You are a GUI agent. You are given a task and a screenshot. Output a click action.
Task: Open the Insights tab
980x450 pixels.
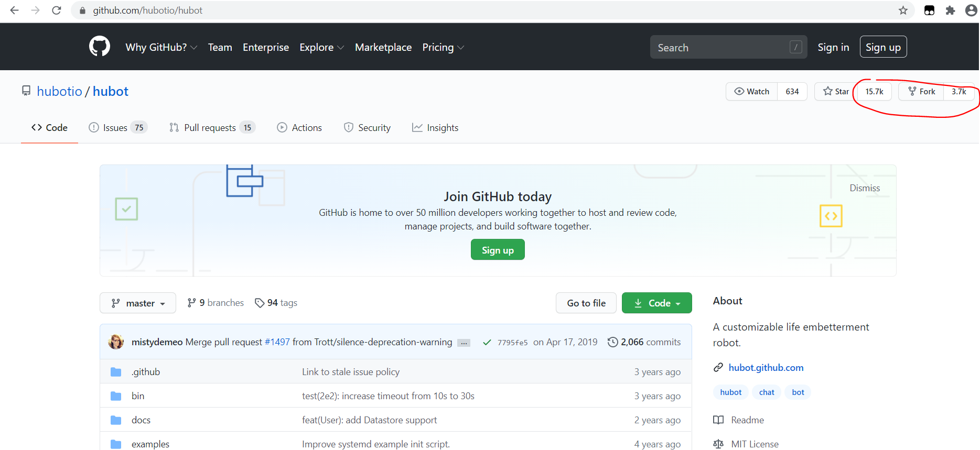tap(435, 127)
